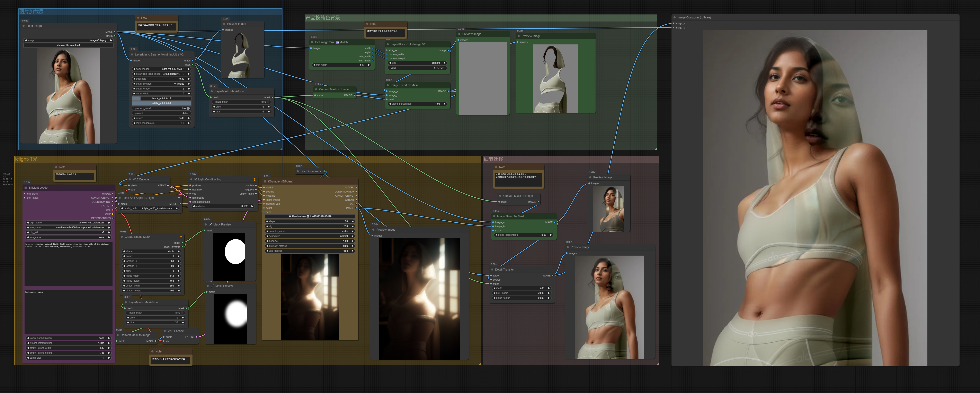The image size is (980, 393).
Task: Click choose file to upload in Load Image
Action: [68, 45]
